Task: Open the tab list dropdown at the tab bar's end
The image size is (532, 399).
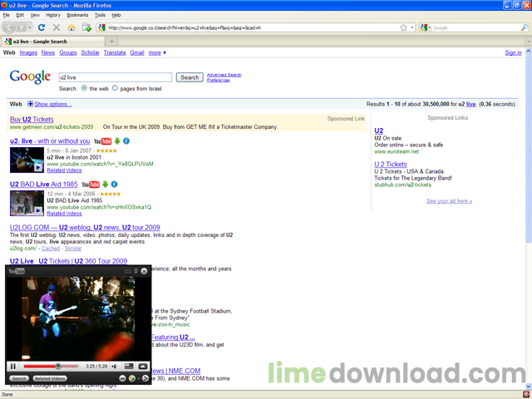Action: [529, 42]
